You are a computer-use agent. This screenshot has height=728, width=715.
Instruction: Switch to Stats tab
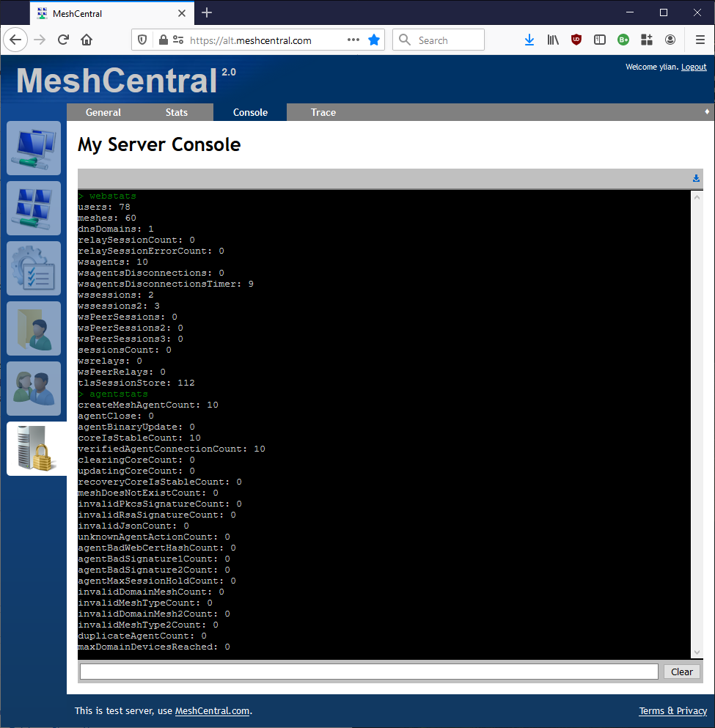tap(177, 112)
